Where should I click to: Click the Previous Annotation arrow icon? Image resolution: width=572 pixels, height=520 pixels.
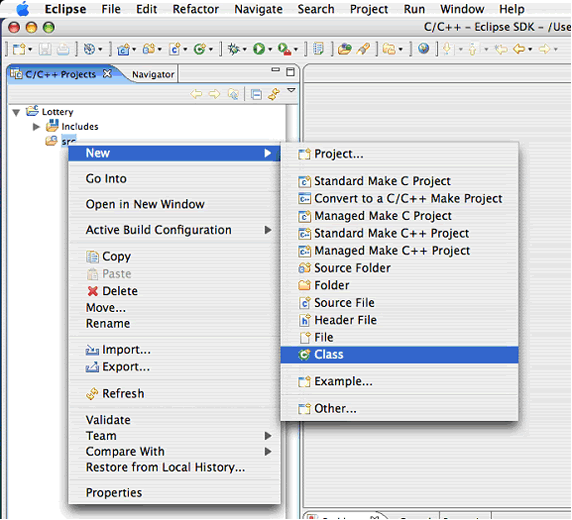(472, 49)
